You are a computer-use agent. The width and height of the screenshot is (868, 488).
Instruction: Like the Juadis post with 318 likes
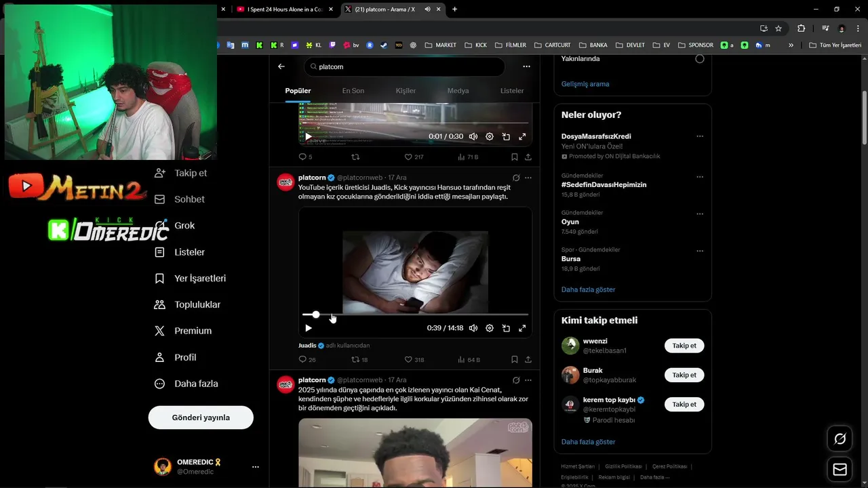414,360
